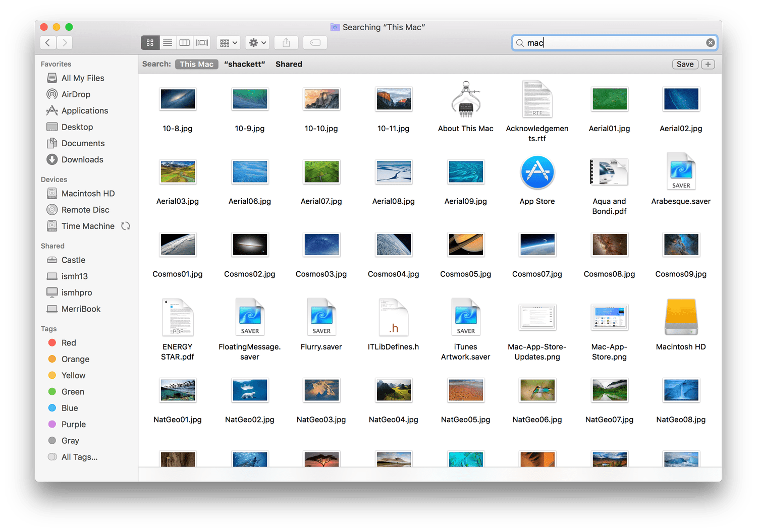The width and height of the screenshot is (757, 532).
Task: Click the Share toolbar icon
Action: coord(286,43)
